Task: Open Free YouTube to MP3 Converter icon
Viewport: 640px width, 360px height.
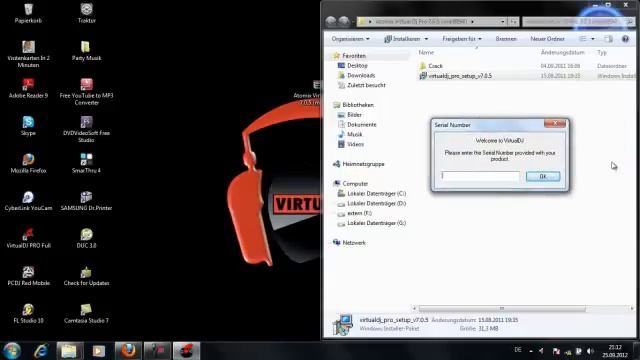Action: pyautogui.click(x=86, y=92)
